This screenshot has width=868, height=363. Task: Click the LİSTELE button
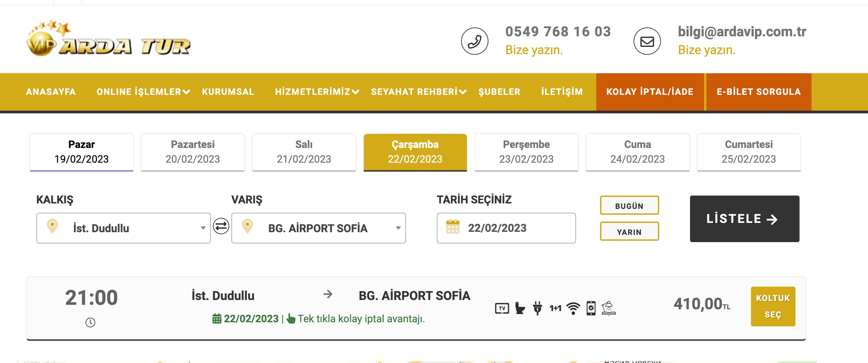pyautogui.click(x=744, y=219)
